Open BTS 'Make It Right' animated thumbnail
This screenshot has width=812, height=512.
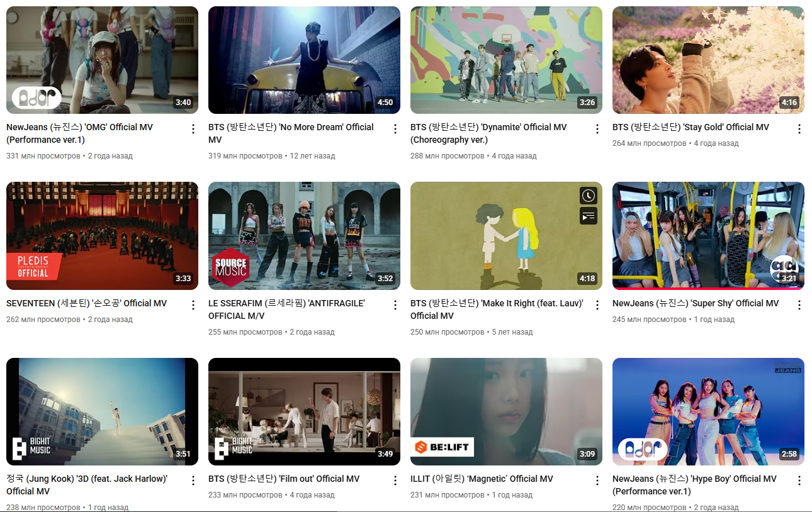coord(506,236)
